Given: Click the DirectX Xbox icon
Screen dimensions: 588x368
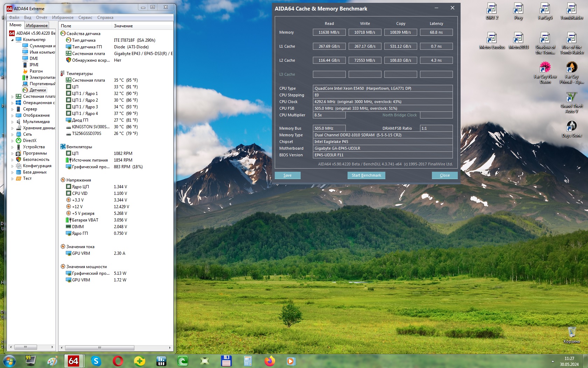Looking at the screenshot, I should (x=19, y=141).
